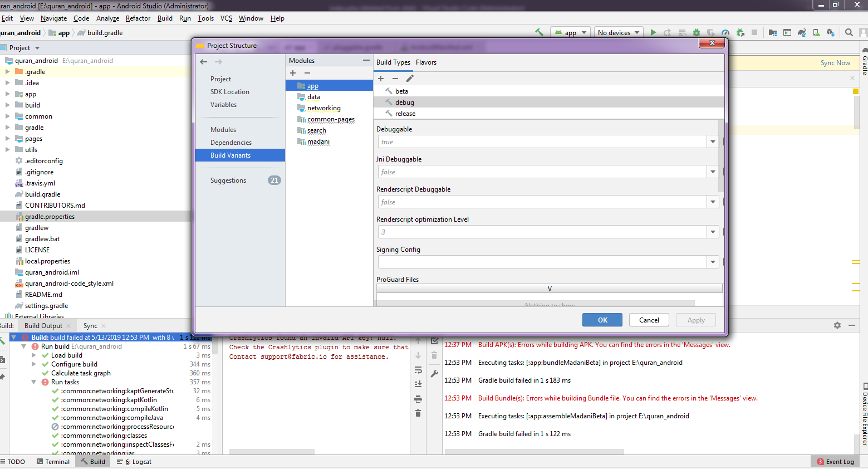This screenshot has height=469, width=868.
Task: Open the app run configuration dropdown
Action: click(x=571, y=32)
